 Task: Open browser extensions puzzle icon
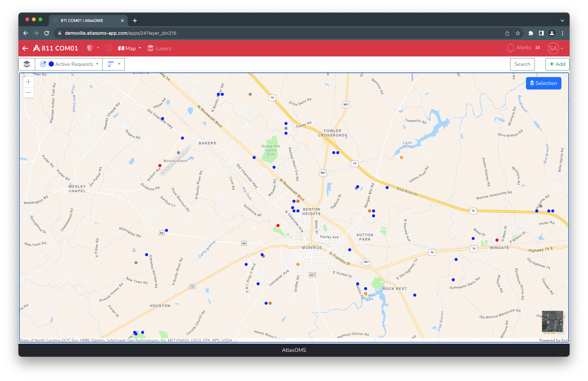click(x=531, y=33)
